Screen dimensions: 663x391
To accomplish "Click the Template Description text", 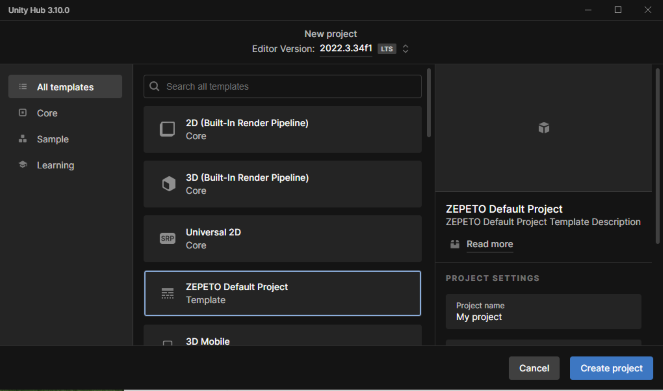I will 543,222.
